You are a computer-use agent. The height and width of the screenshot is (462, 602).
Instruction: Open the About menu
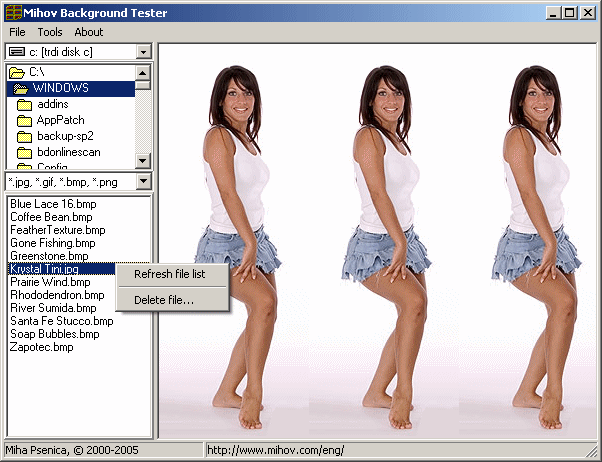click(x=89, y=32)
